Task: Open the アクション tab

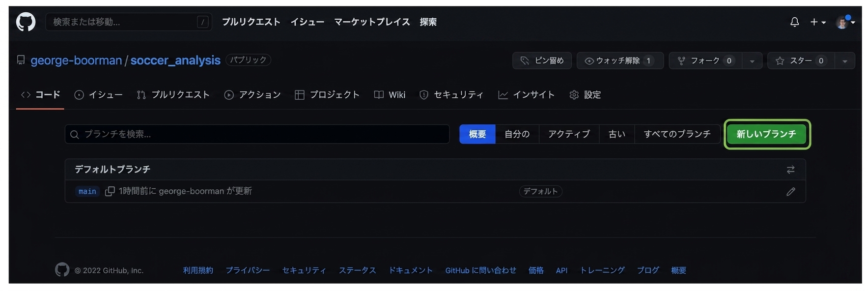Action: tap(252, 95)
